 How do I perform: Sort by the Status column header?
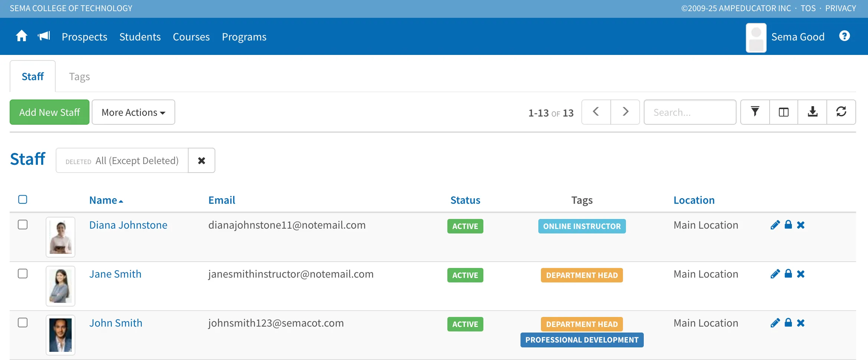465,200
